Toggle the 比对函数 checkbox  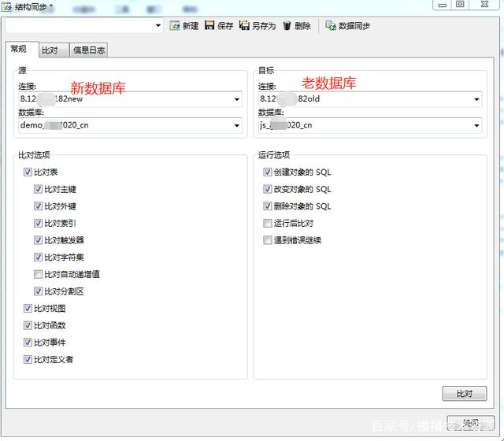pos(28,325)
